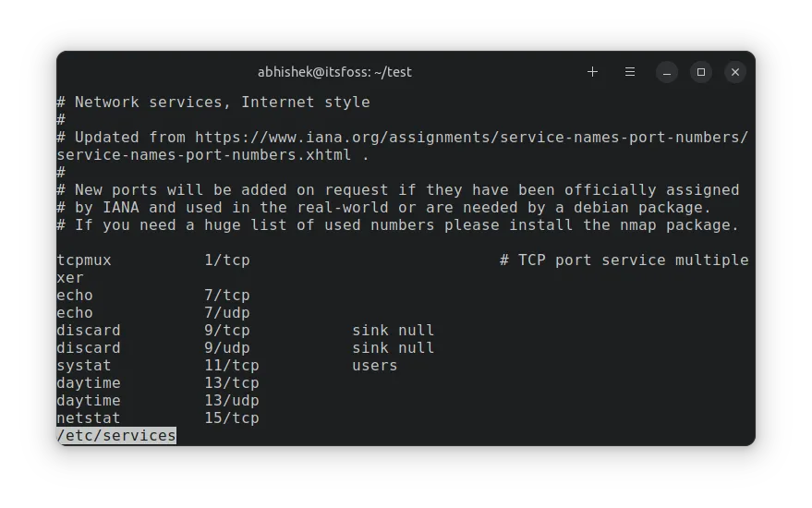Maximize the terminal window

701,72
